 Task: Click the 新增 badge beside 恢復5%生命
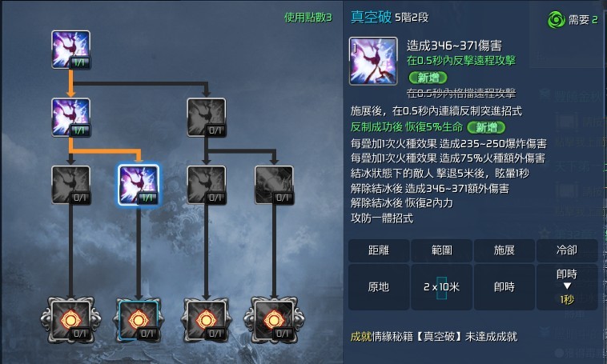pyautogui.click(x=486, y=127)
